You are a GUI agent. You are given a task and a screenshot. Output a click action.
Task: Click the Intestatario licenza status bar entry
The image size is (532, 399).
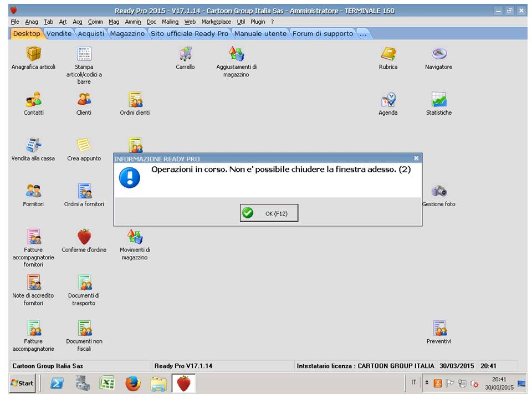pyautogui.click(x=365, y=366)
